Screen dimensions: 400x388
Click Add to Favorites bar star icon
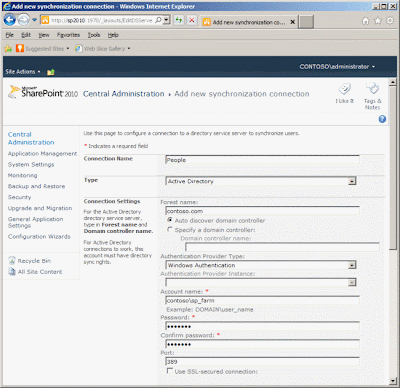[x=8, y=49]
